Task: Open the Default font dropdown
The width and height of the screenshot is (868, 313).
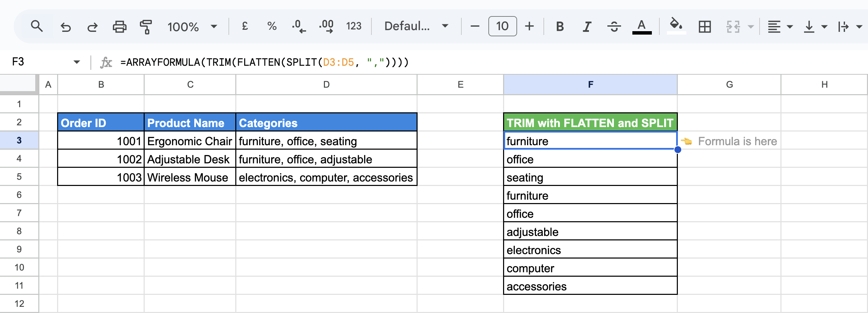Action: click(416, 26)
